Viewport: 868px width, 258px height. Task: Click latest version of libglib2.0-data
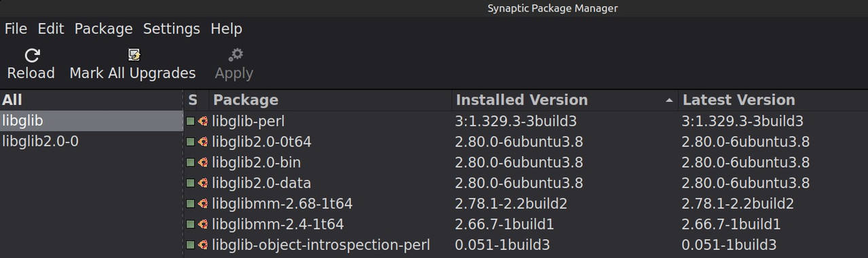click(x=746, y=183)
